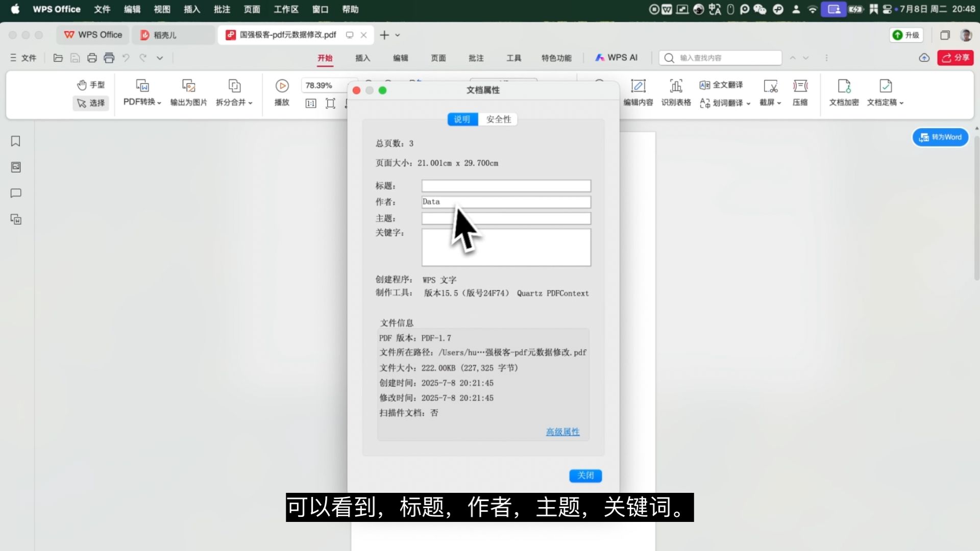Click the 关键字 keywords text area
The height and width of the screenshot is (551, 980).
tap(506, 247)
